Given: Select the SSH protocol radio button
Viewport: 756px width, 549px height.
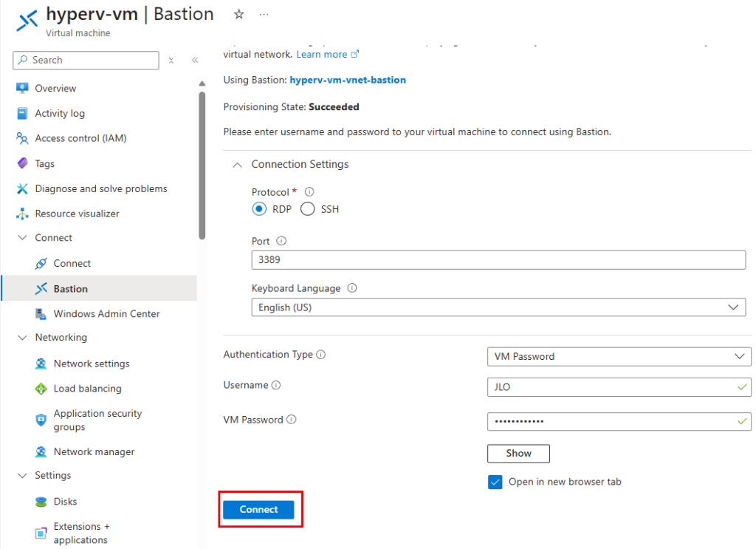Looking at the screenshot, I should 308,209.
